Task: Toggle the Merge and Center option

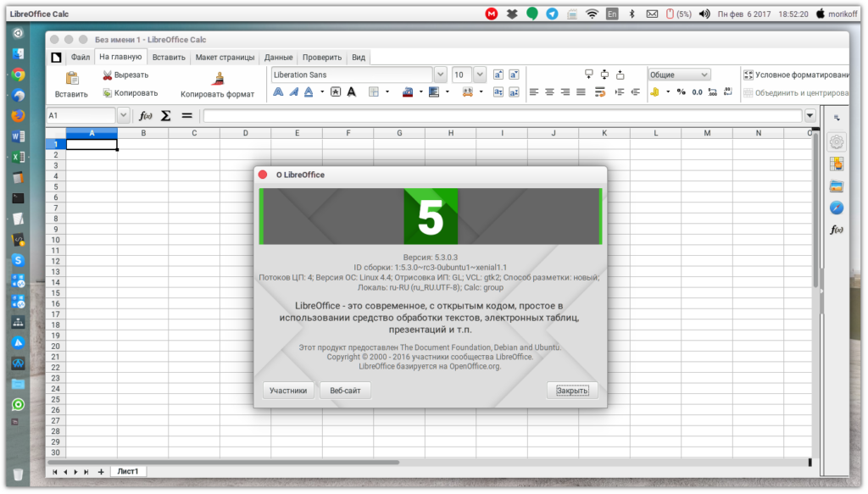Action: coord(796,93)
